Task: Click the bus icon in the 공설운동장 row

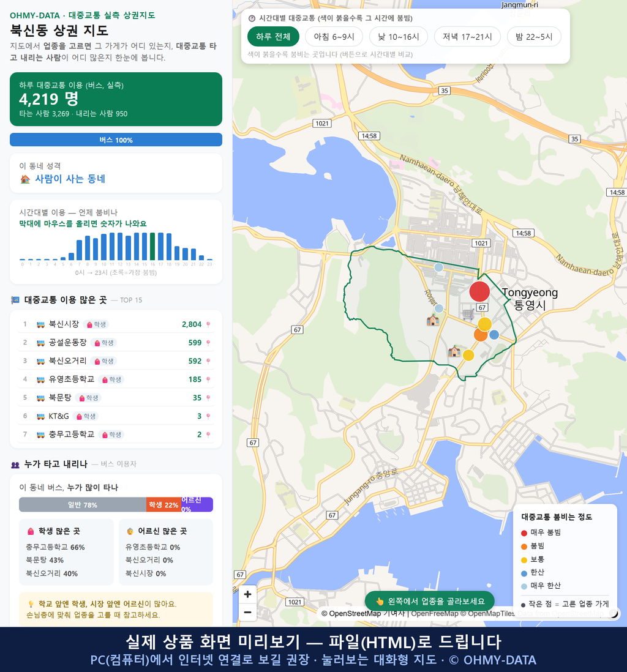Action: click(41, 343)
